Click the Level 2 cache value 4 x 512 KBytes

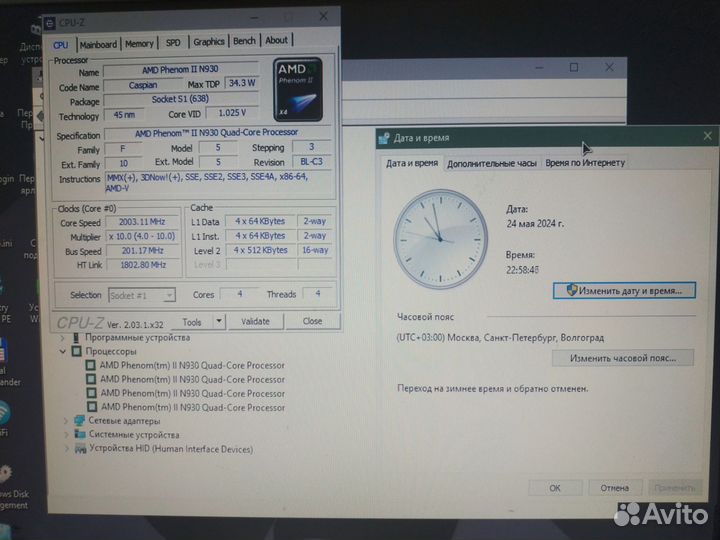[260, 250]
